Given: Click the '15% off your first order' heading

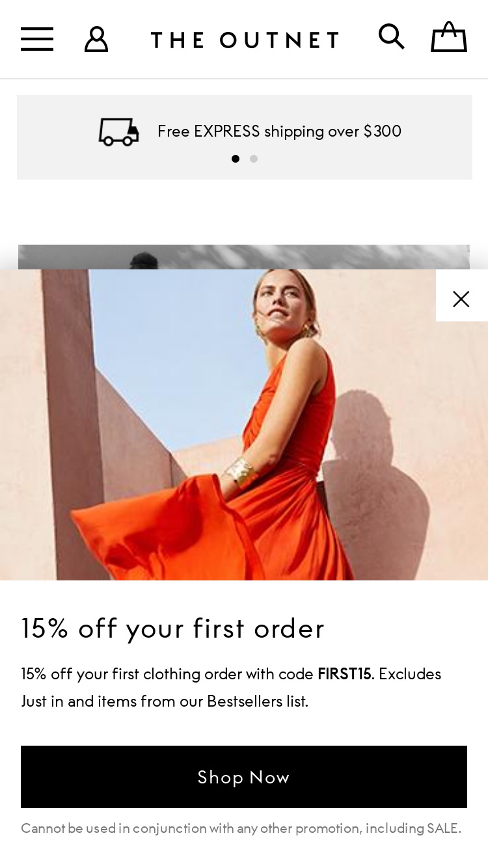Looking at the screenshot, I should click(172, 629).
